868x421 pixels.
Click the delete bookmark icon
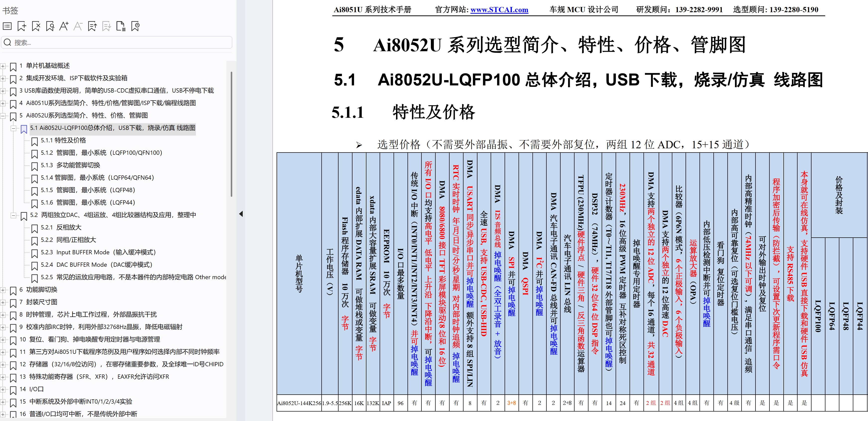[x=36, y=26]
